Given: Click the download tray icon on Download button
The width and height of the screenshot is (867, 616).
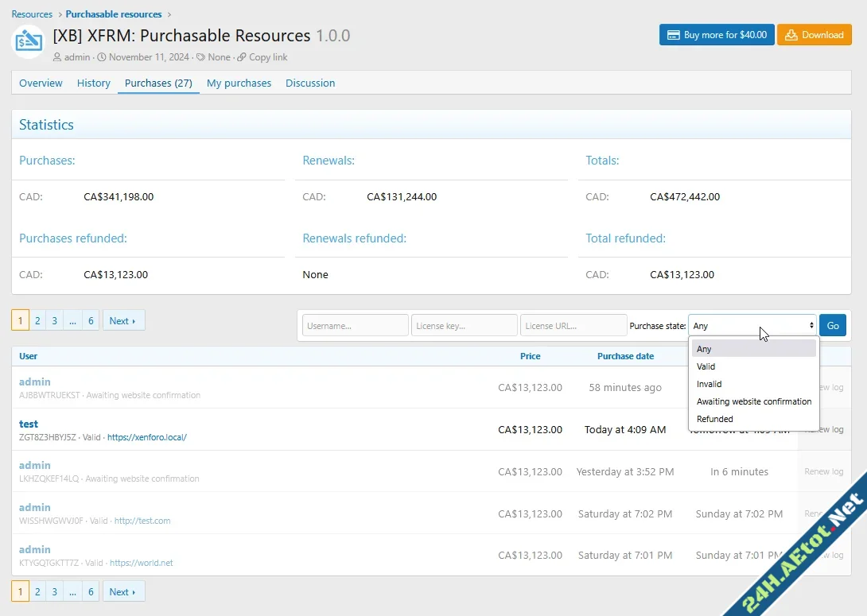Looking at the screenshot, I should tap(791, 34).
